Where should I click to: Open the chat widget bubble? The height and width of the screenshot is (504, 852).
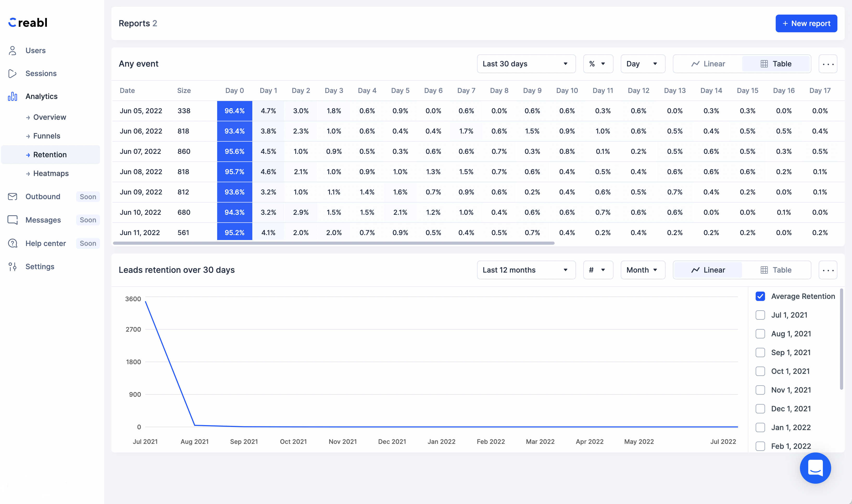[815, 468]
